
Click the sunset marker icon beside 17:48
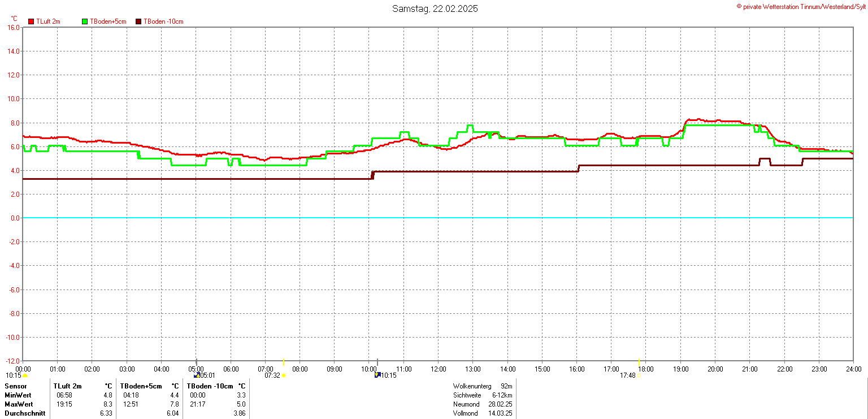(x=639, y=375)
